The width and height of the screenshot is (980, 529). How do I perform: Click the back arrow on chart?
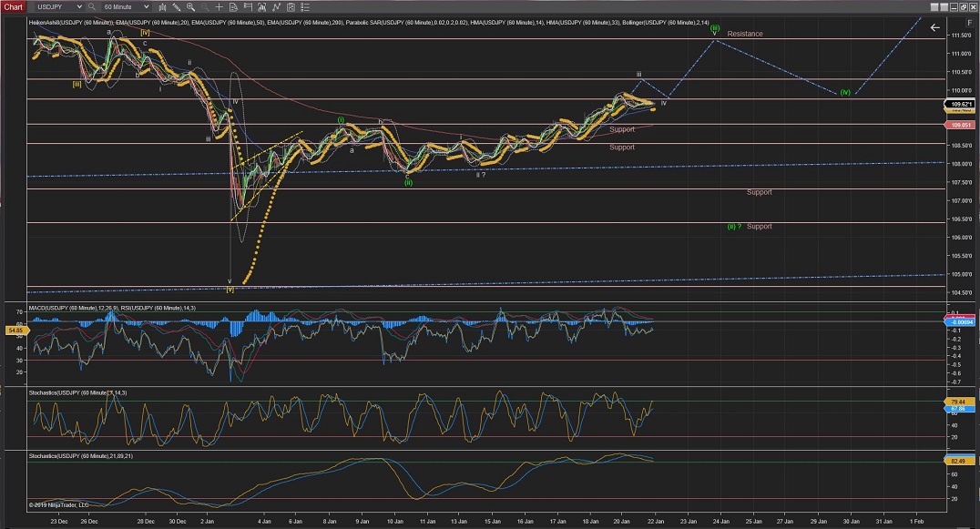934,27
